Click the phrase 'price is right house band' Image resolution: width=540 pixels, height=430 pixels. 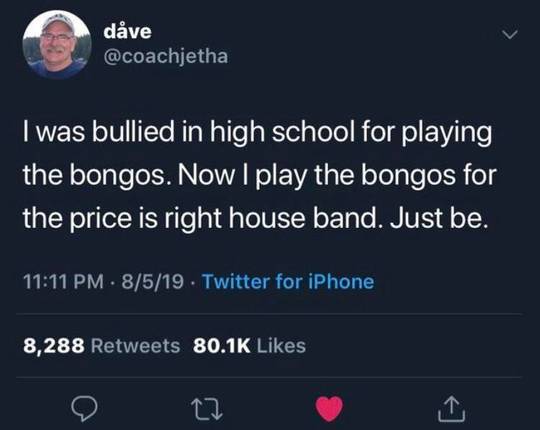click(x=224, y=219)
